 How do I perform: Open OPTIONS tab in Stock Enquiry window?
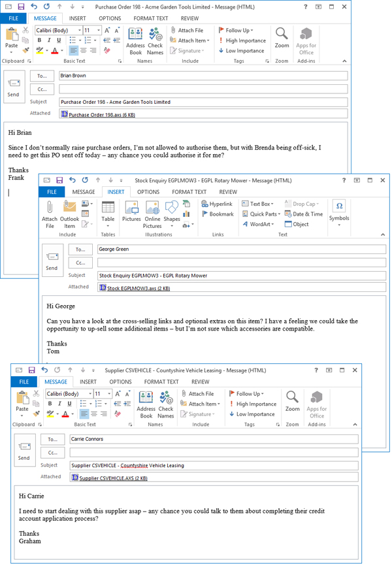[x=148, y=192]
